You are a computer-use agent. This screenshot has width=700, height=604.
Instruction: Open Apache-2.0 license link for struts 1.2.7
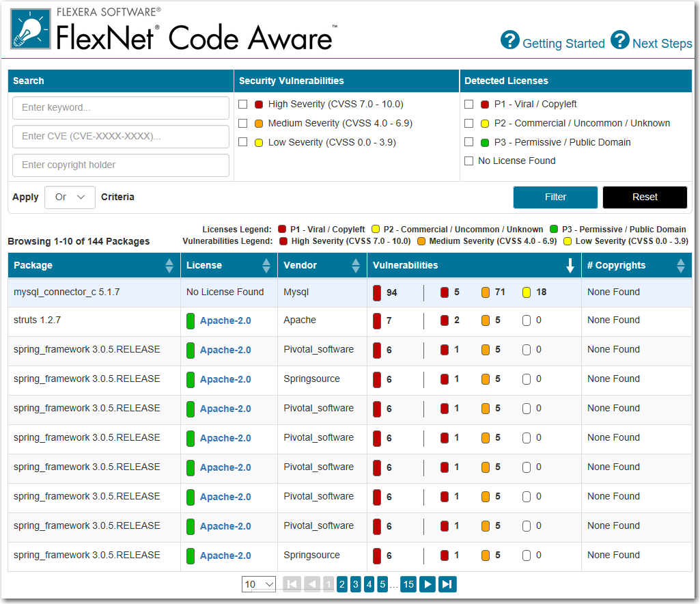click(225, 320)
